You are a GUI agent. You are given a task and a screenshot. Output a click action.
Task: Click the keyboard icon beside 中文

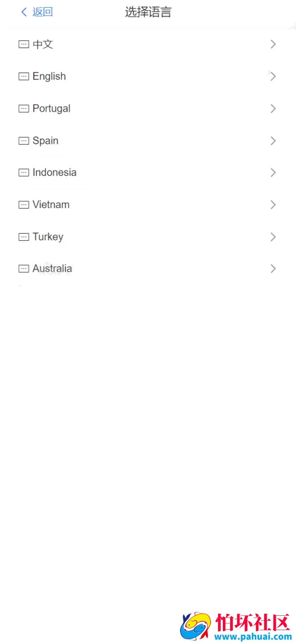[23, 44]
